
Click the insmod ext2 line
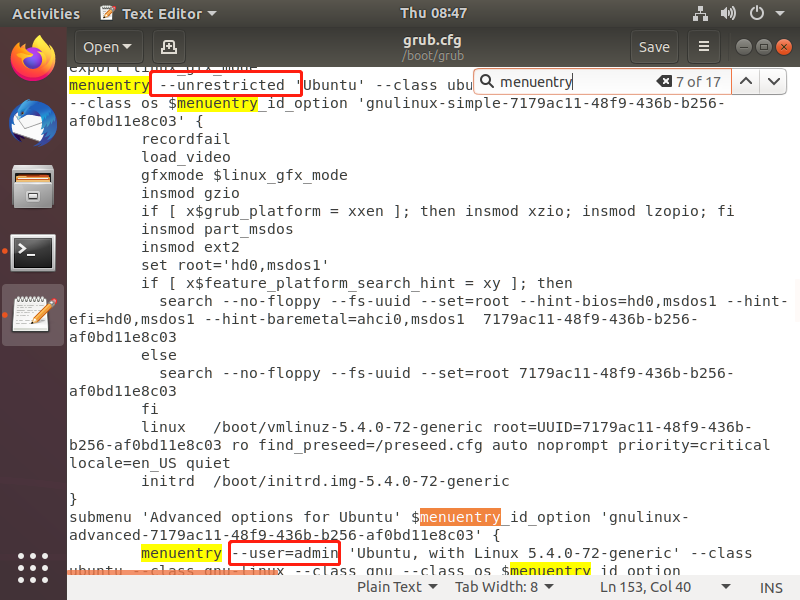(x=190, y=247)
